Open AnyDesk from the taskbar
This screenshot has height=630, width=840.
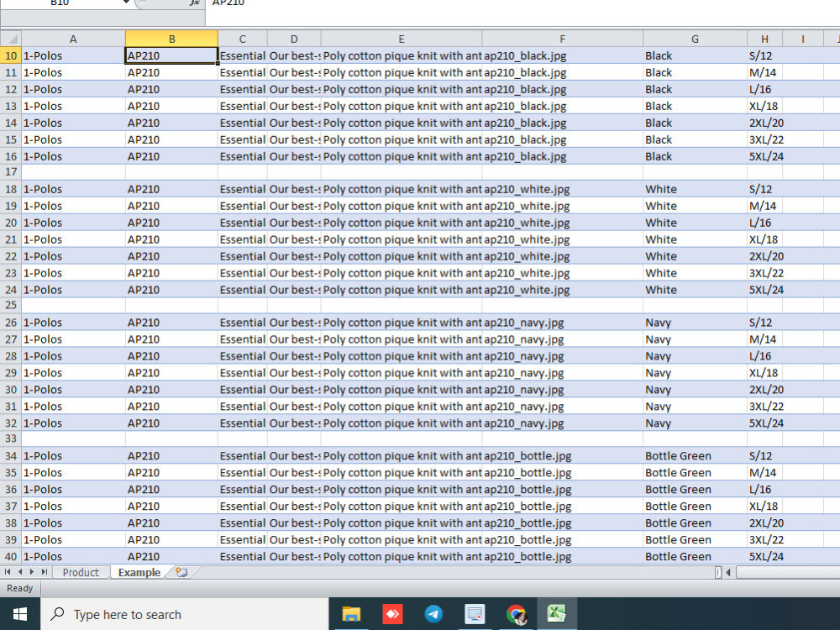click(x=392, y=614)
